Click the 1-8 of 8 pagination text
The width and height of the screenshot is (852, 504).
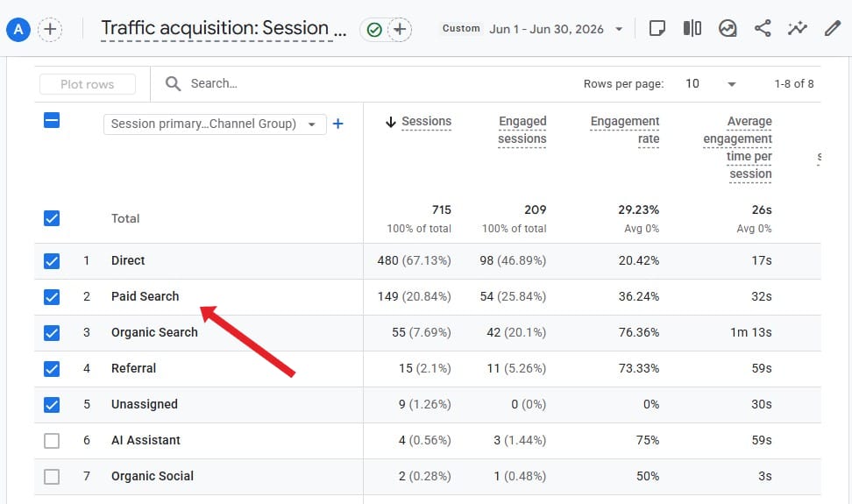[x=794, y=83]
